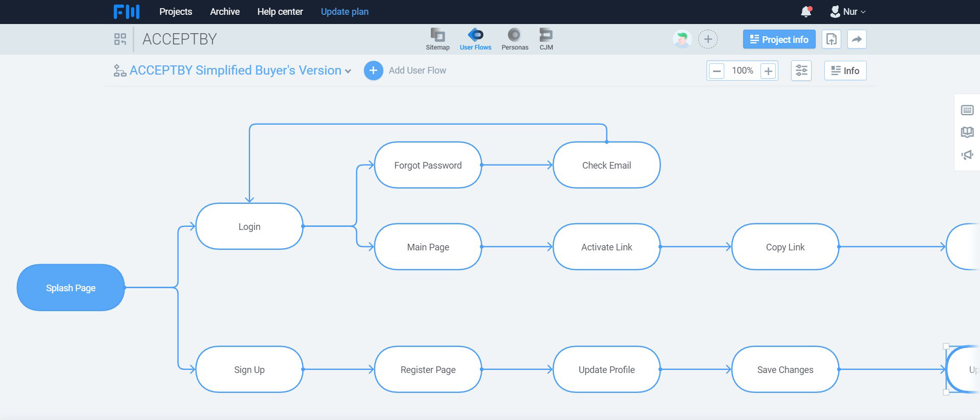The width and height of the screenshot is (980, 420).
Task: Open the flow settings sliders icon
Action: coord(801,71)
